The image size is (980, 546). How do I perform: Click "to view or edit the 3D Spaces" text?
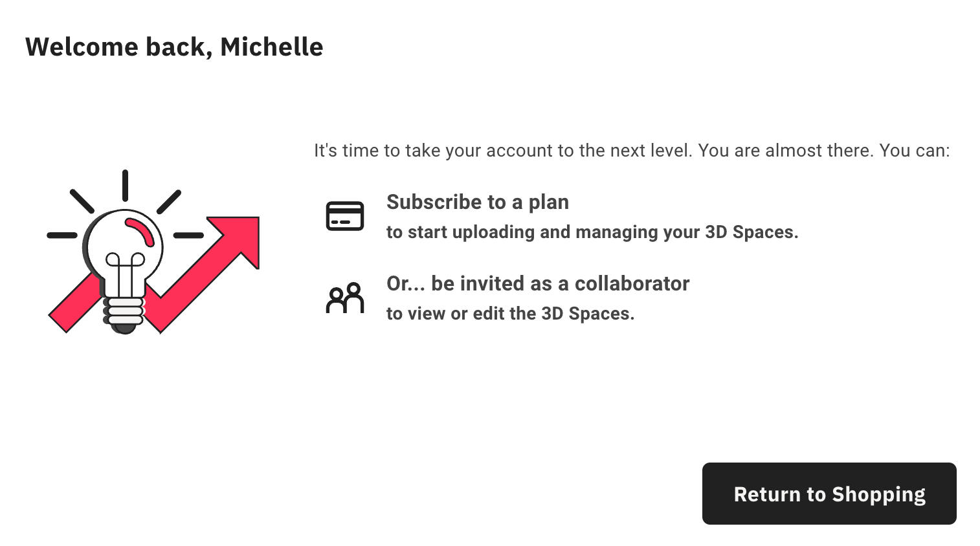pyautogui.click(x=510, y=314)
